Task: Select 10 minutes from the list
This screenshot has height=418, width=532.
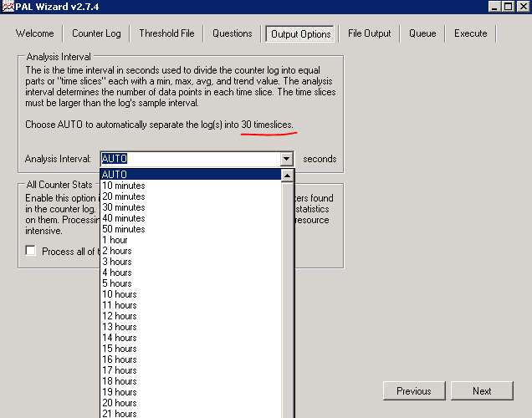Action: [x=191, y=186]
